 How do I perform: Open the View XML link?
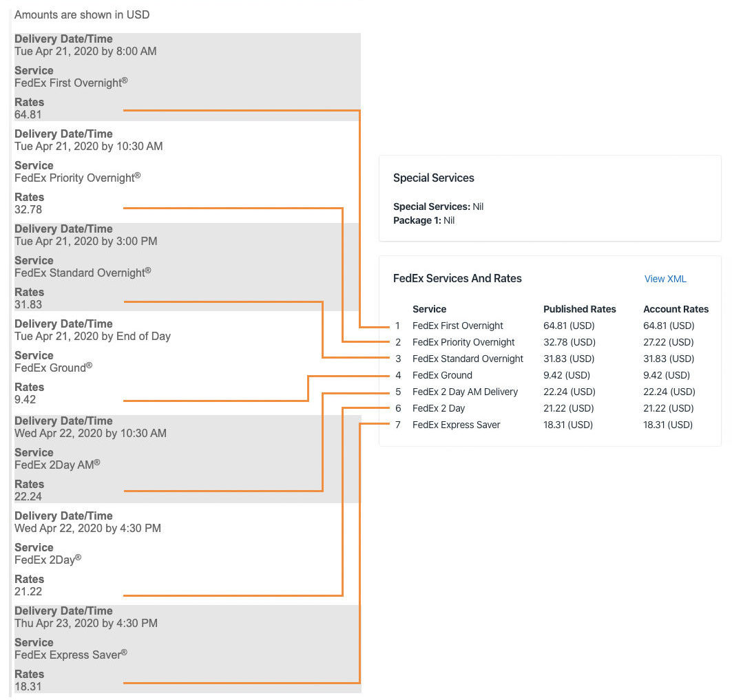pyautogui.click(x=665, y=279)
